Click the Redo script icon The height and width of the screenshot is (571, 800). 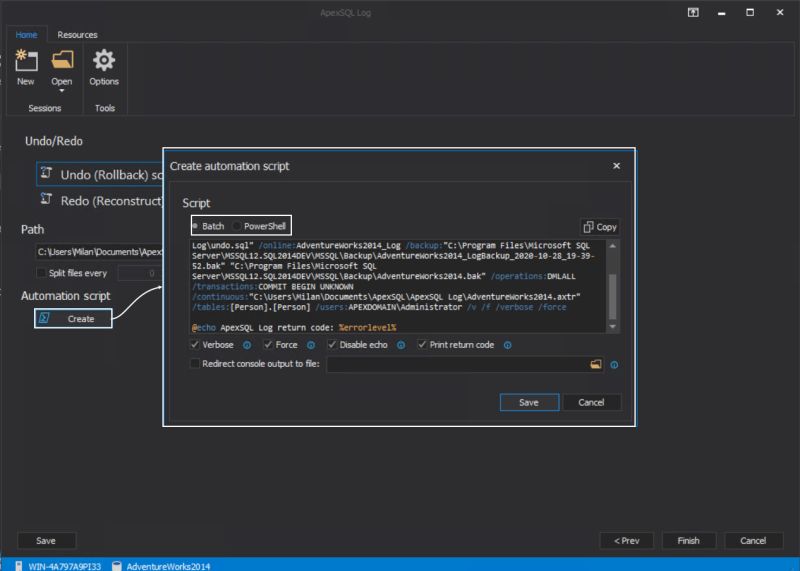click(x=46, y=199)
